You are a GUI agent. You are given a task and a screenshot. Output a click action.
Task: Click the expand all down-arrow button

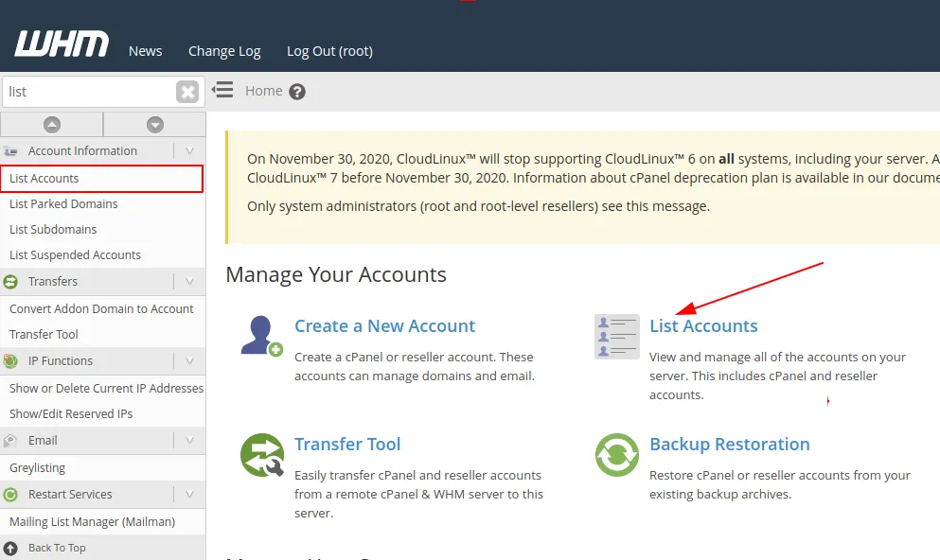tap(155, 125)
